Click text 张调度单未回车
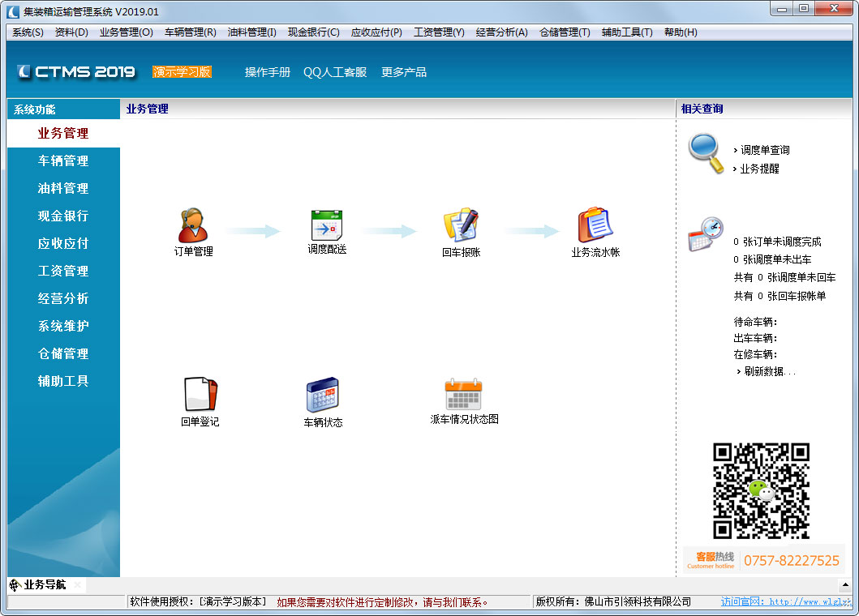Viewport: 859px width, 616px height. click(x=801, y=278)
